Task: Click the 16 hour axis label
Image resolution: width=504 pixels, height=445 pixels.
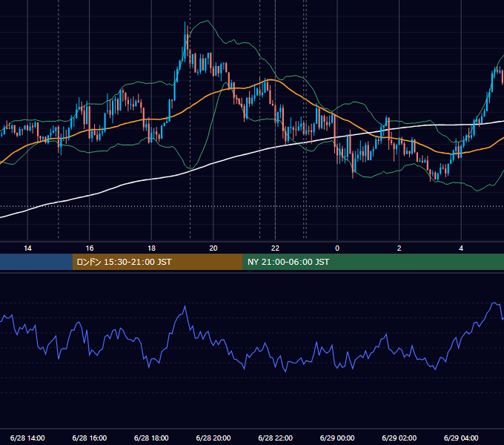Action: tap(90, 248)
